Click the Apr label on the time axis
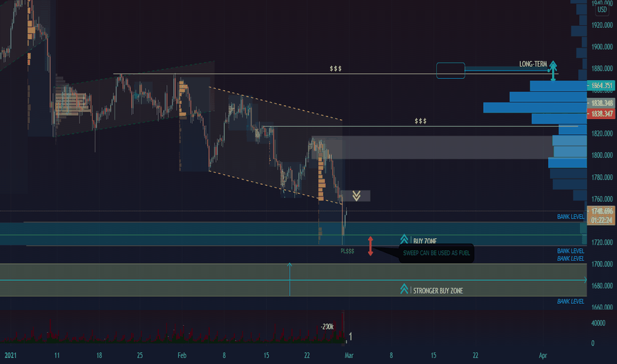This screenshot has width=617, height=364. 543,355
